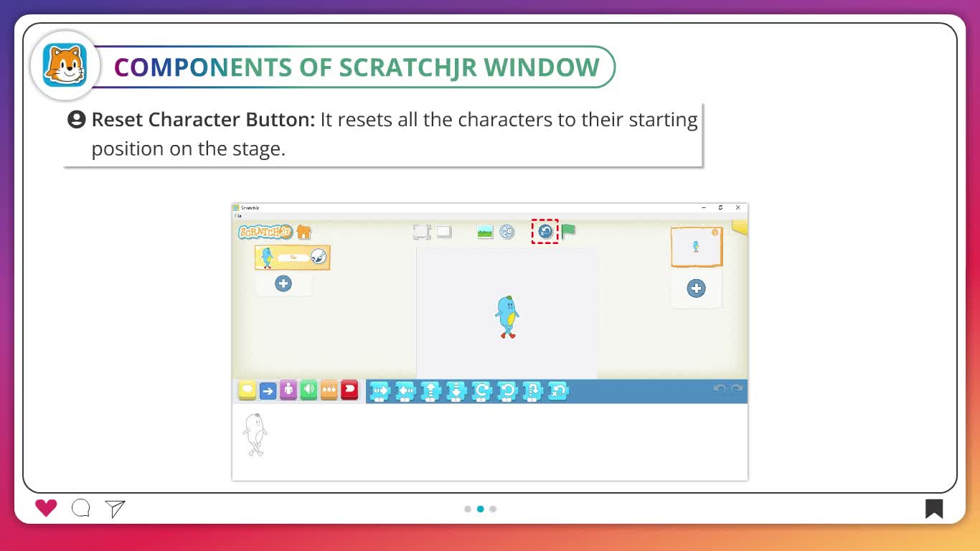
Task: Pick the Hop block
Action: 532,391
